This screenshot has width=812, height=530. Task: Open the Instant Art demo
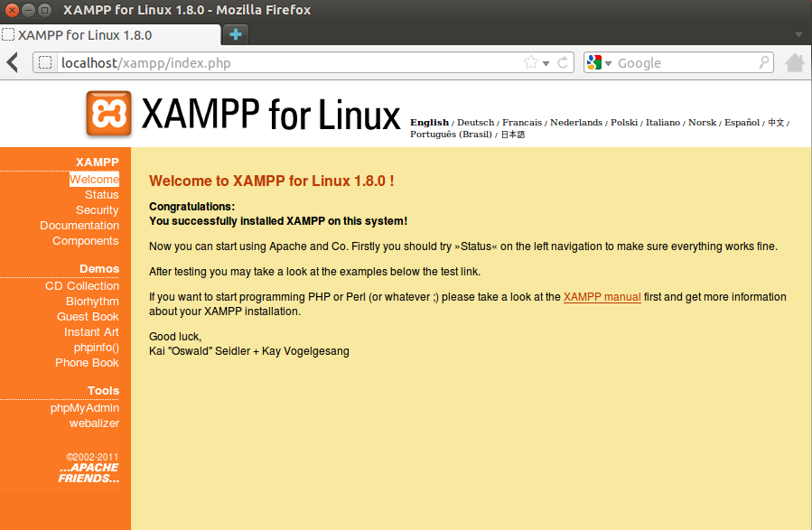[91, 331]
